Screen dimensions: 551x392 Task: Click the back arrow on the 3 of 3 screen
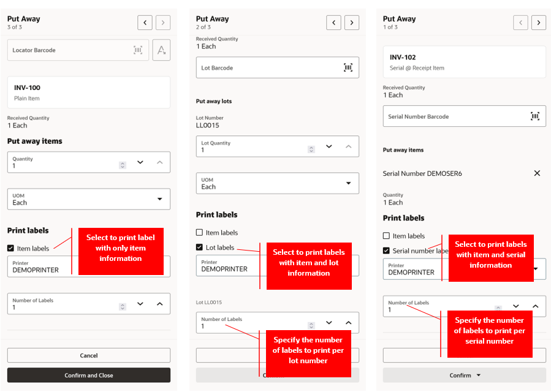[x=145, y=22]
